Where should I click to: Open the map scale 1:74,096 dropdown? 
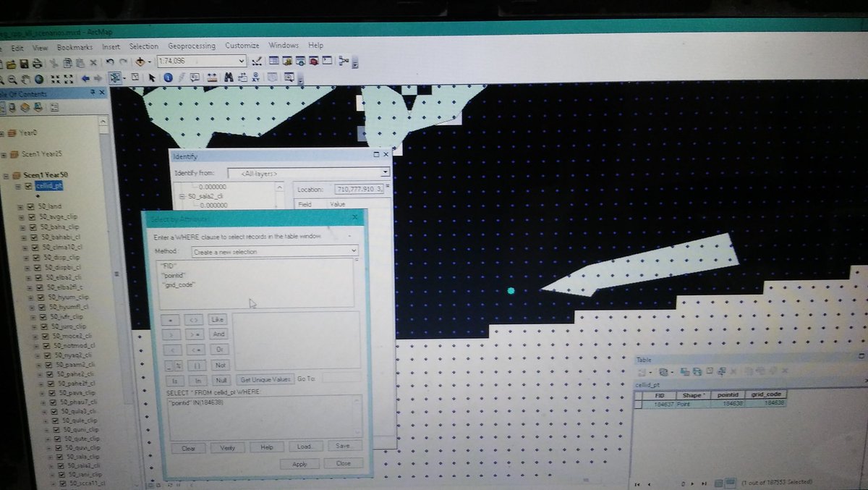coord(241,61)
